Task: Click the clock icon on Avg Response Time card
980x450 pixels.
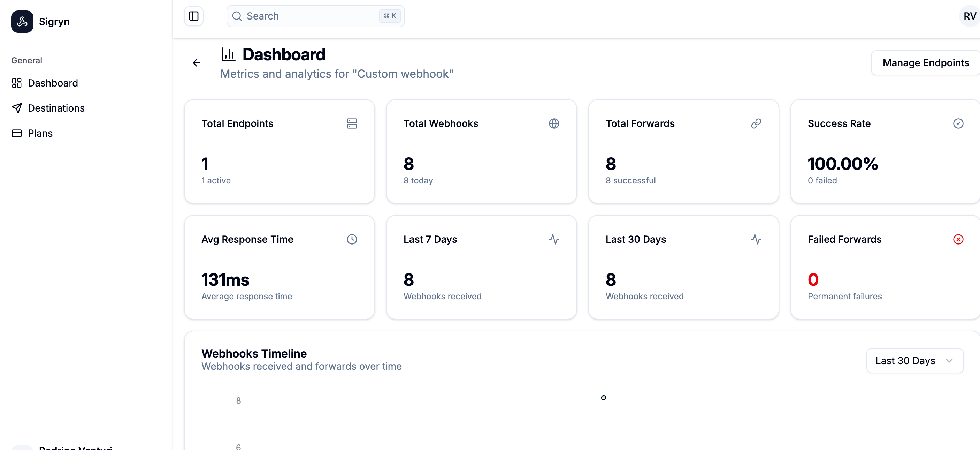Action: (352, 239)
